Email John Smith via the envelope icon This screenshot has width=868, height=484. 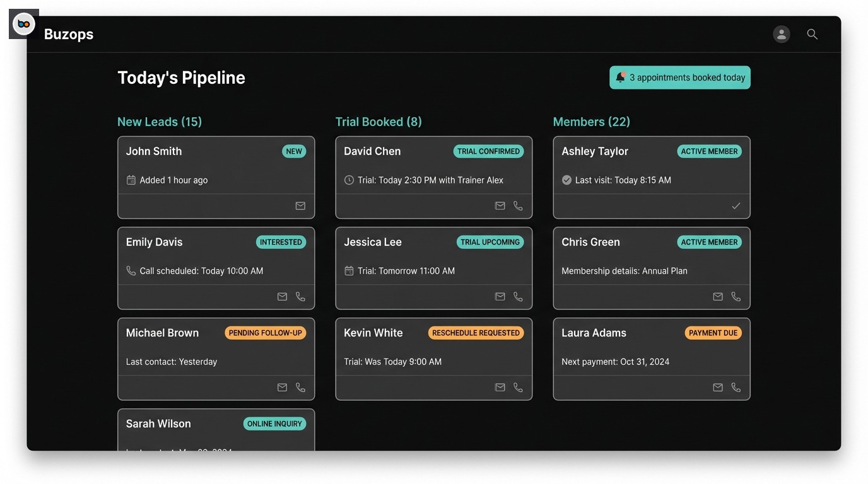300,205
